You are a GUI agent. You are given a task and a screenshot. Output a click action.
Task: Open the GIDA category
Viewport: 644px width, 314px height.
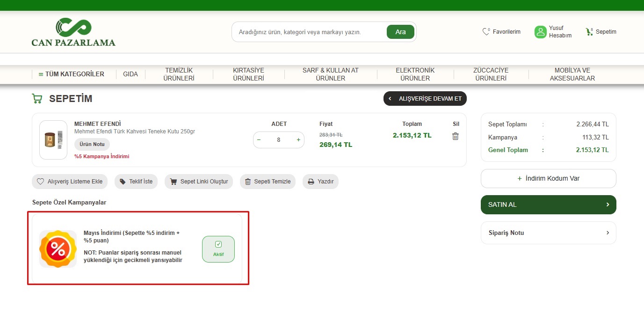click(130, 74)
